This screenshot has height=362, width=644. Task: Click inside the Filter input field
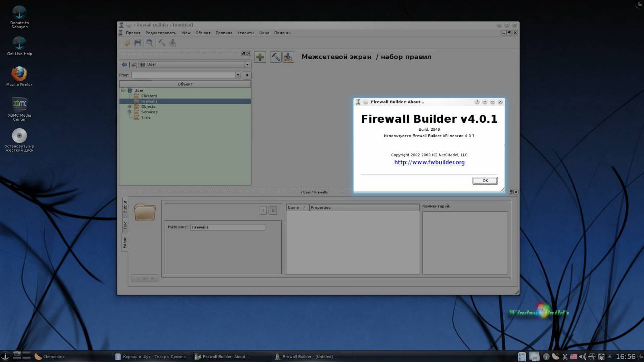pos(184,75)
